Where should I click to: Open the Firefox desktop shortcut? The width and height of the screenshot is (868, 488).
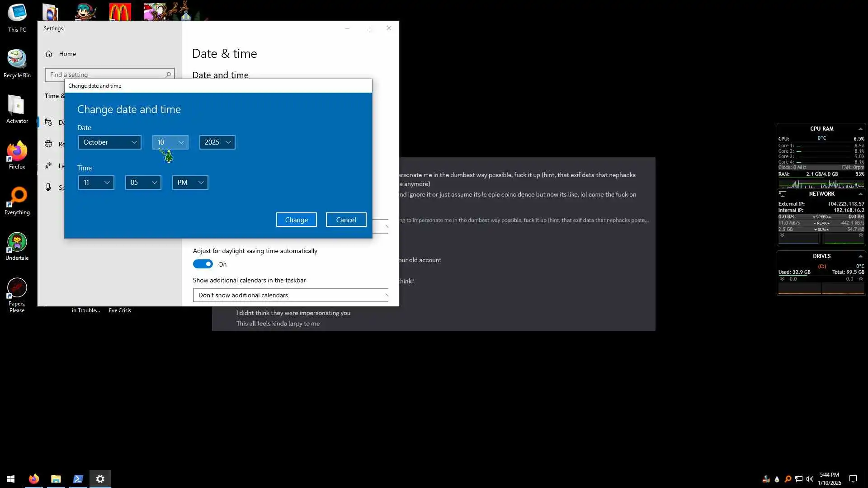17,152
